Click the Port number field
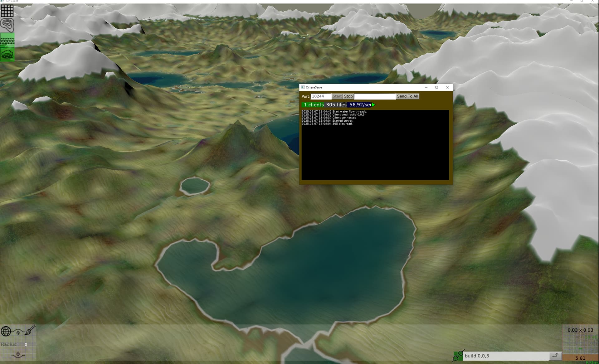 point(321,96)
